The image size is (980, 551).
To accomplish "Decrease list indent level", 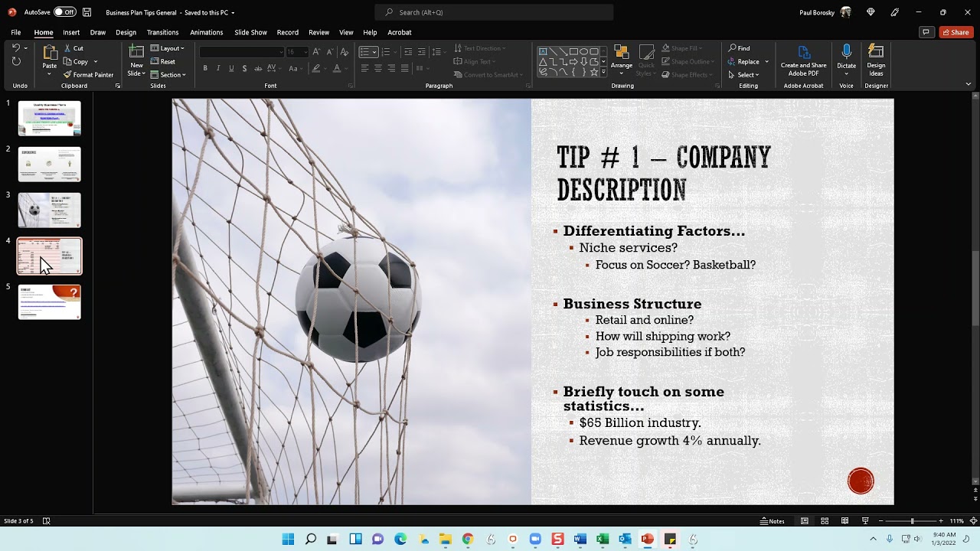I will [408, 51].
